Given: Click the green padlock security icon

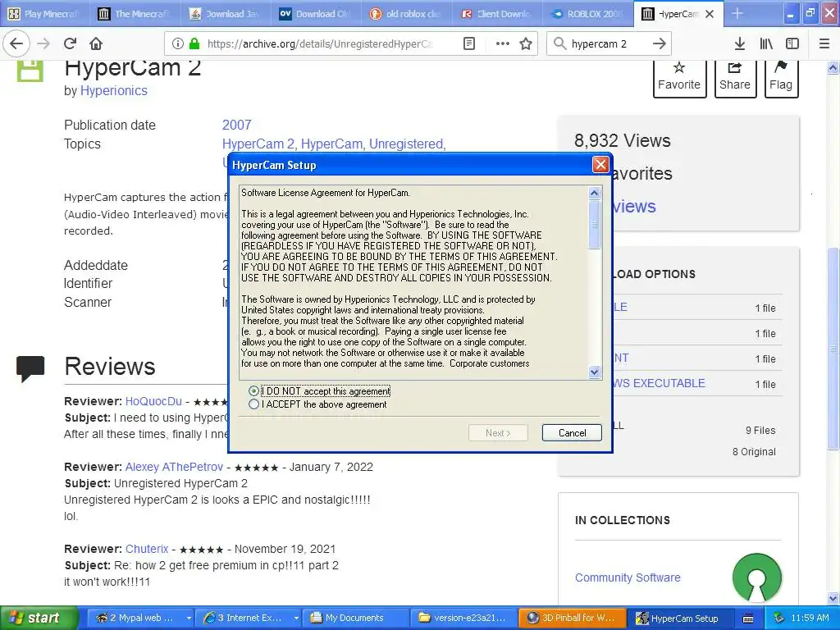Looking at the screenshot, I should [x=194, y=43].
